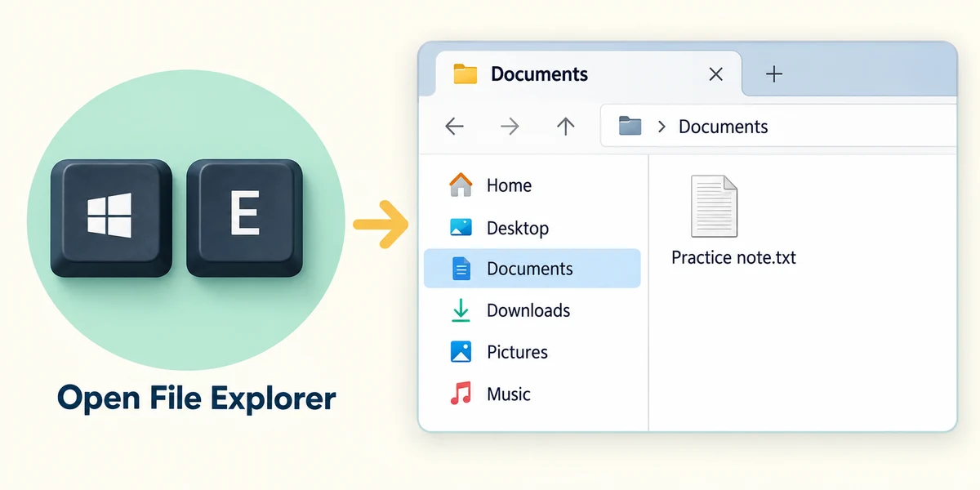Close the Documents tab

pos(715,74)
